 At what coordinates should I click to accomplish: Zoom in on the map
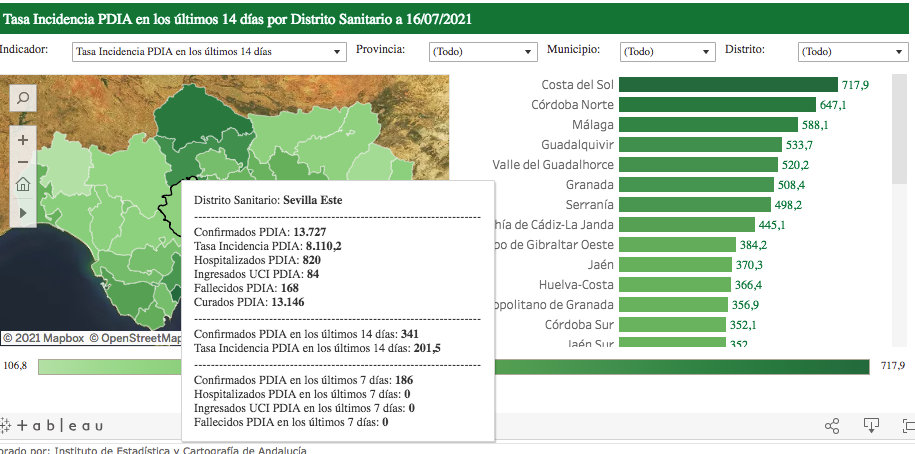coord(23,139)
